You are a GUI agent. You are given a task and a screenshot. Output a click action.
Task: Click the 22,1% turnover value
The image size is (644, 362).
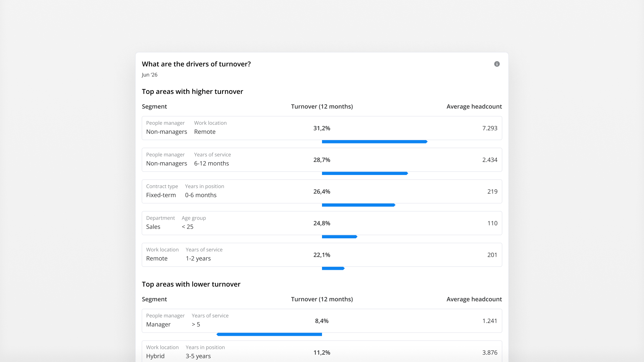[x=322, y=255]
